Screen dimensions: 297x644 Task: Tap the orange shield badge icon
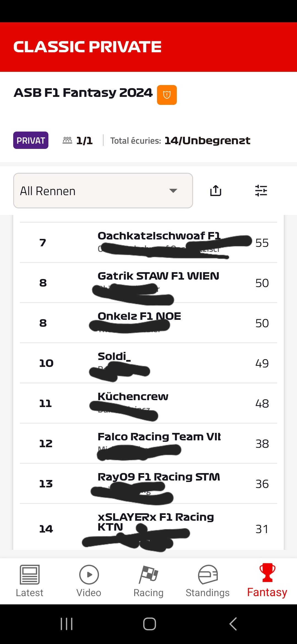167,95
